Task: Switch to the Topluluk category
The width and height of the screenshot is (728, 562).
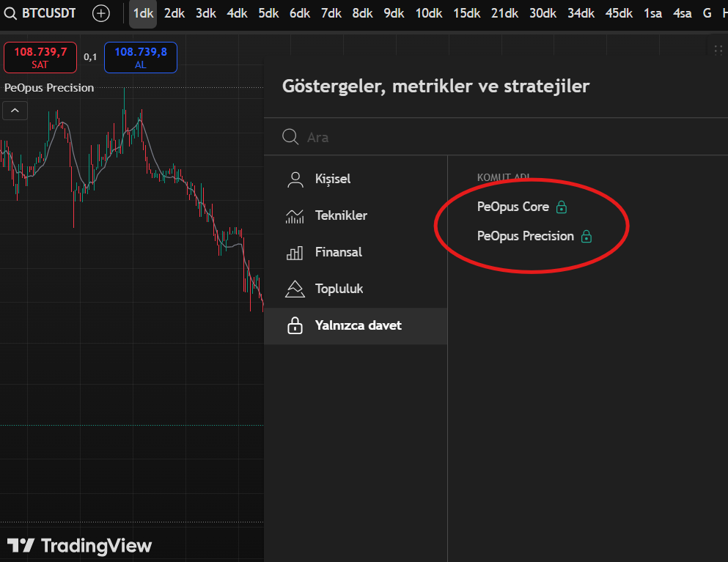Action: (x=339, y=289)
